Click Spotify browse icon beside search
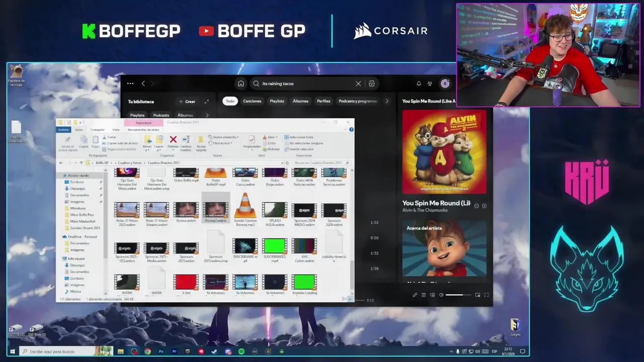 [372, 83]
